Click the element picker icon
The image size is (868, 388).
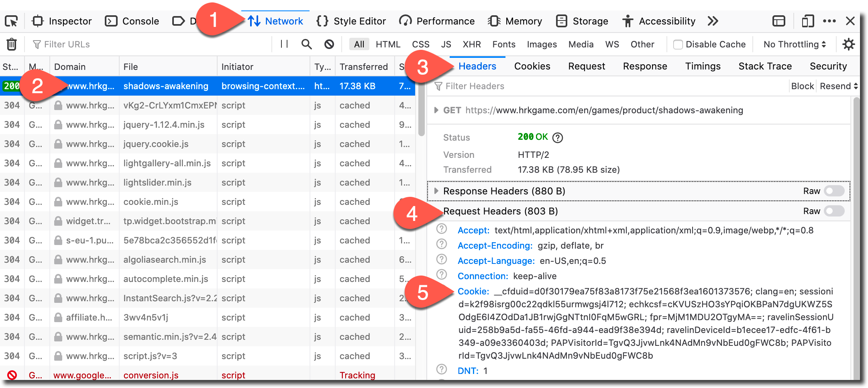click(11, 21)
